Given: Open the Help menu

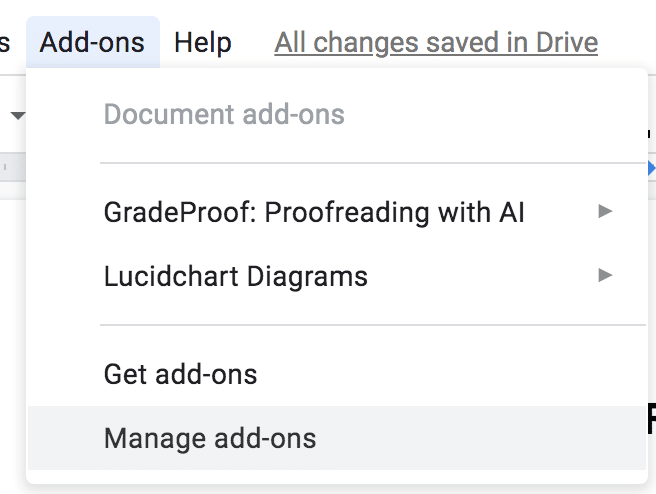Looking at the screenshot, I should 202,43.
